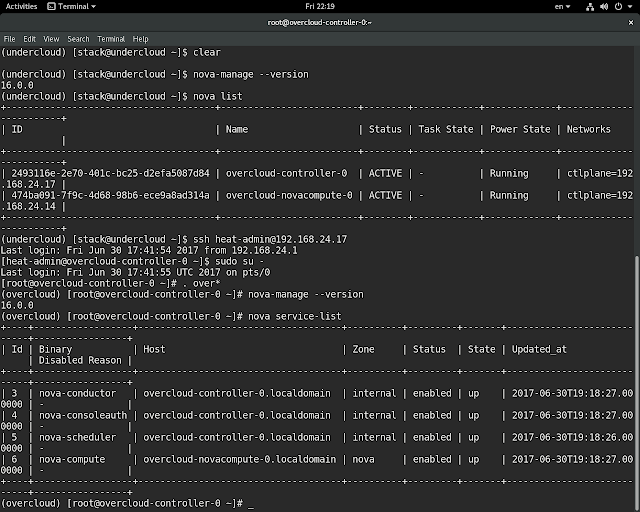Viewport: 640px width, 512px height.
Task: Click the Host column header
Action: click(154, 349)
